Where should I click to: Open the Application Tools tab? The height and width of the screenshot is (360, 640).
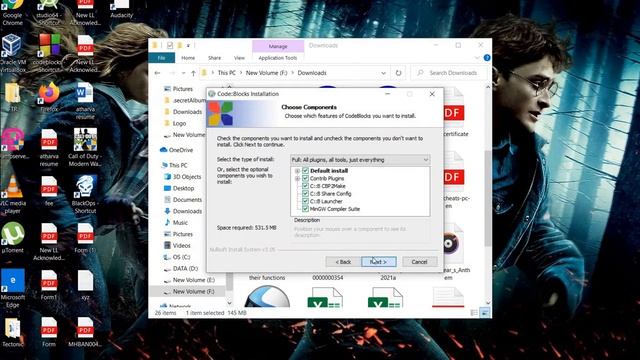coord(278,58)
